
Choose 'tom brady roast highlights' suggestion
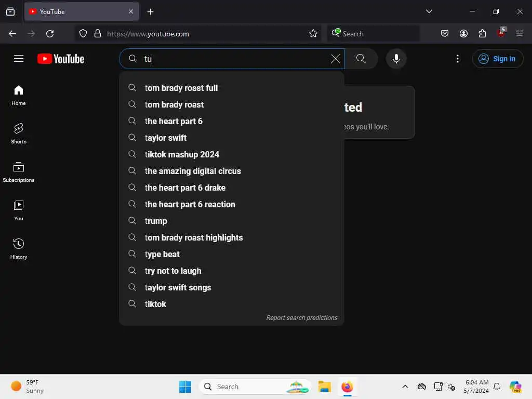pos(232,237)
